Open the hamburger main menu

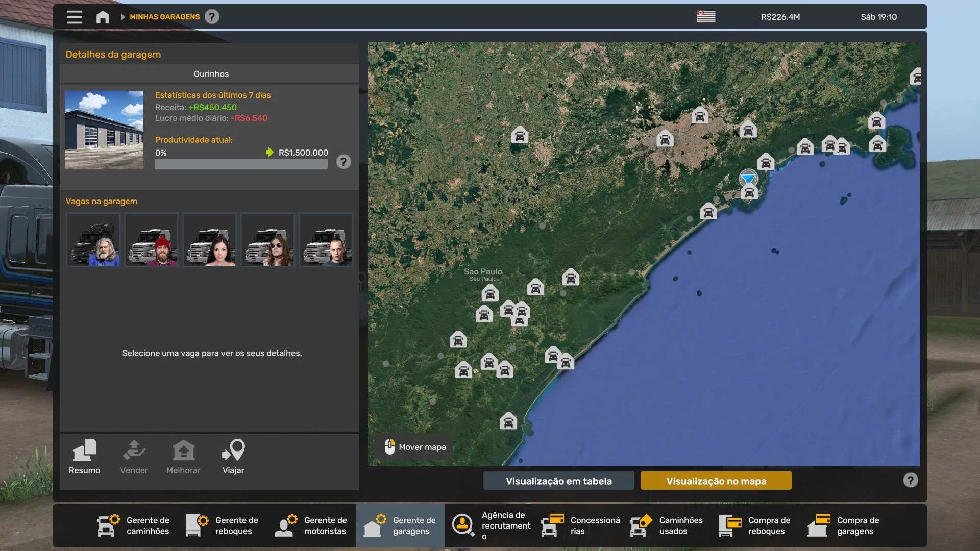click(74, 17)
